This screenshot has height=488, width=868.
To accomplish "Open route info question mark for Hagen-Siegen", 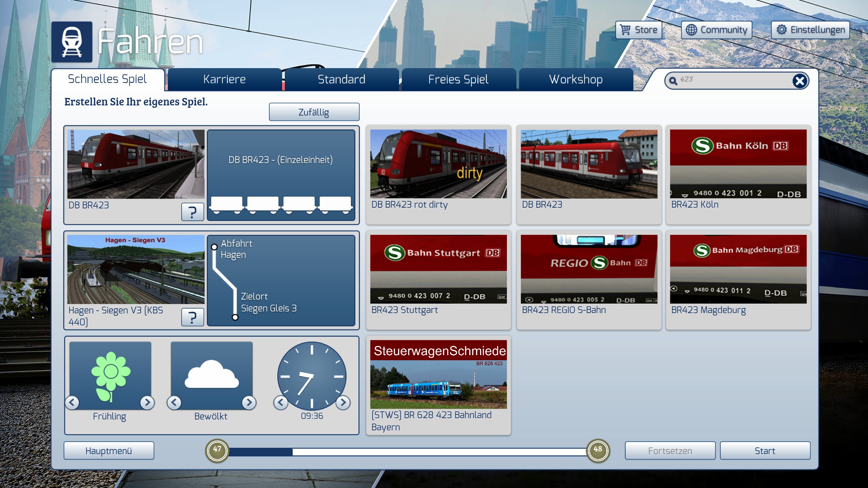I will 192,317.
